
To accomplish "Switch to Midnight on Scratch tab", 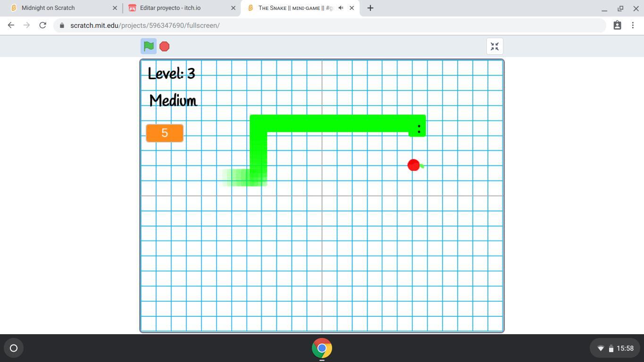I will point(48,8).
